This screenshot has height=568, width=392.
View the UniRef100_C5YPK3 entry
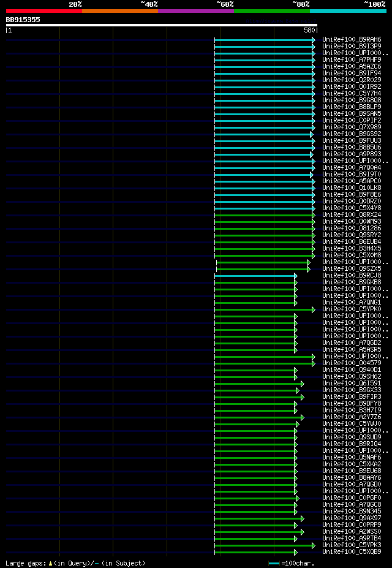click(352, 545)
